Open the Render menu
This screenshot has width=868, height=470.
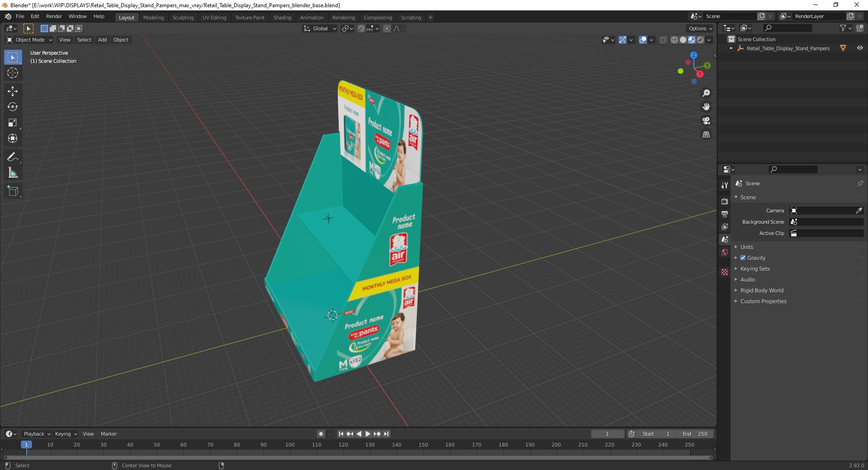(54, 16)
